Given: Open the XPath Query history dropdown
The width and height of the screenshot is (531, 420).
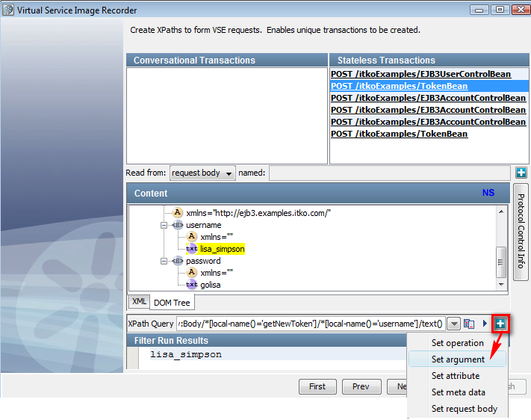Looking at the screenshot, I should pos(454,324).
